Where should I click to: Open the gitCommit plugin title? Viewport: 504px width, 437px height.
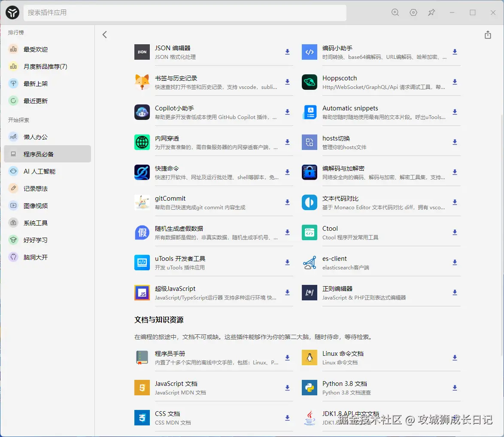pos(170,199)
